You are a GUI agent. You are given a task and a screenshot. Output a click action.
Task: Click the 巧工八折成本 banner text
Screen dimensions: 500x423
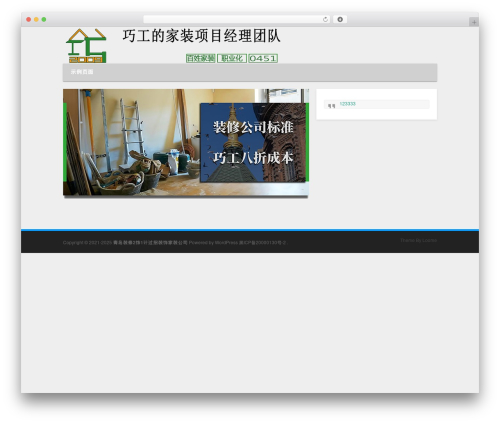click(253, 158)
